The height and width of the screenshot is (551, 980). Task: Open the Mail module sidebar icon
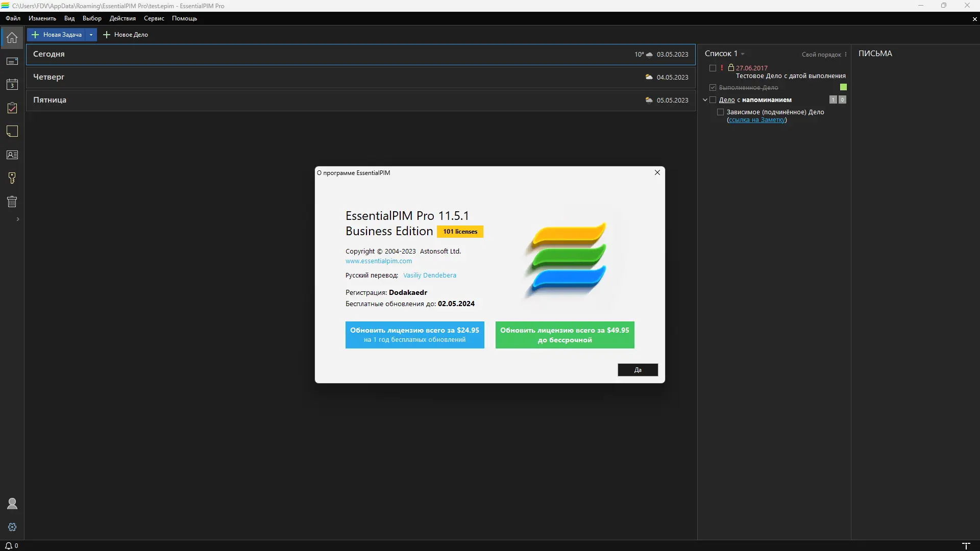click(12, 61)
